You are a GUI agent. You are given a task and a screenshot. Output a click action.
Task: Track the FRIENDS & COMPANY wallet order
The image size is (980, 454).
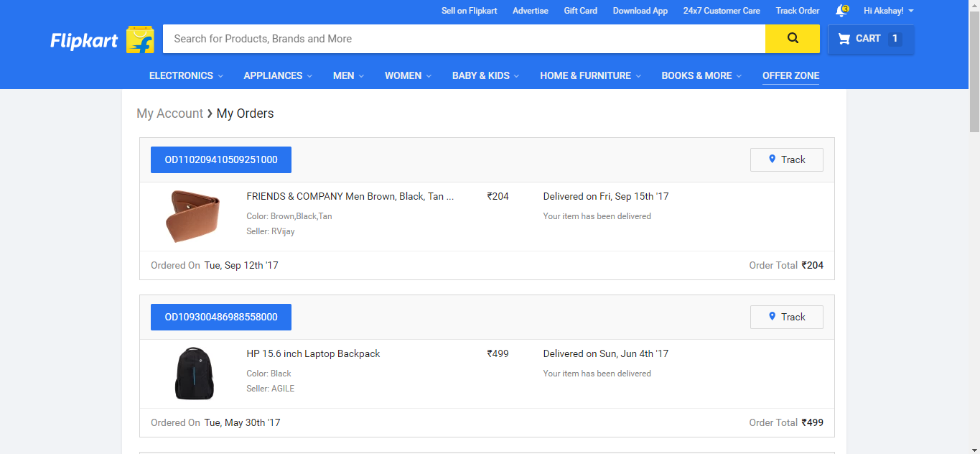pyautogui.click(x=787, y=159)
